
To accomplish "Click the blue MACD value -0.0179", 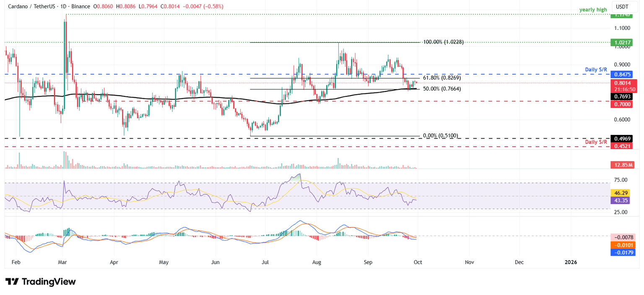I will click(x=623, y=252).
